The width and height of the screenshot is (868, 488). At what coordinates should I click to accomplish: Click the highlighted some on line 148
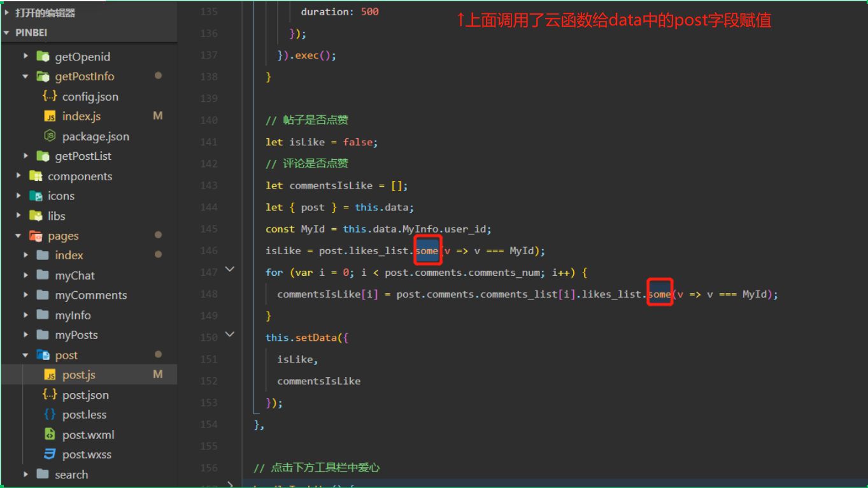(660, 294)
